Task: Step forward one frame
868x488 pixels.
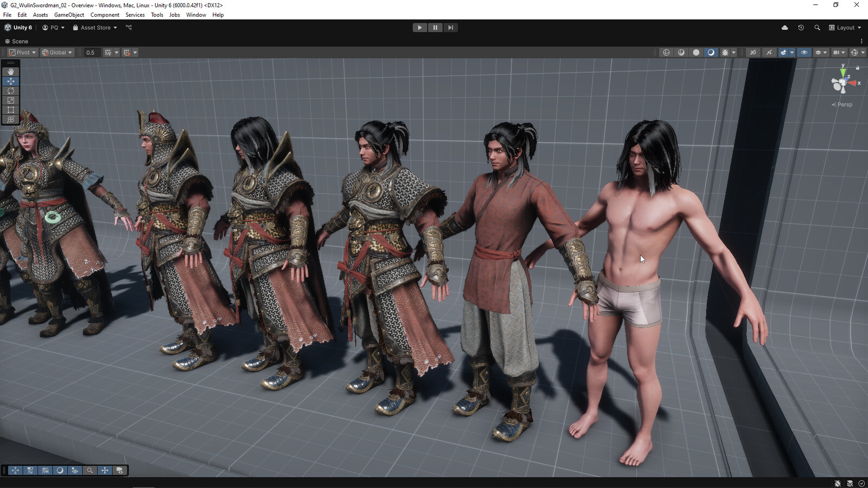Action: [450, 28]
